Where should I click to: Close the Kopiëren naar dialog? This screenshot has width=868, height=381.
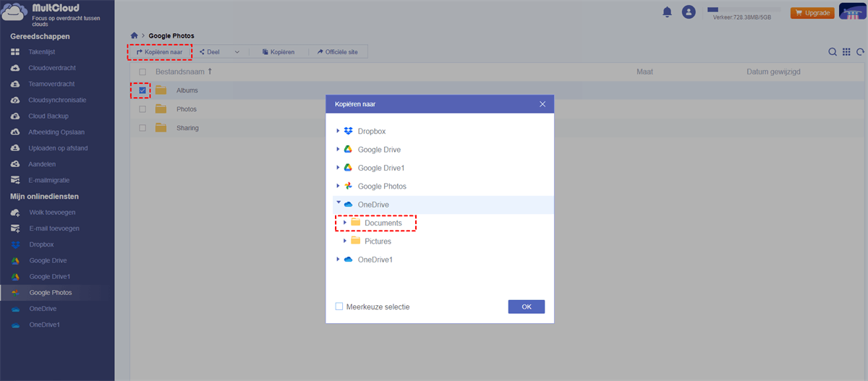coord(542,104)
